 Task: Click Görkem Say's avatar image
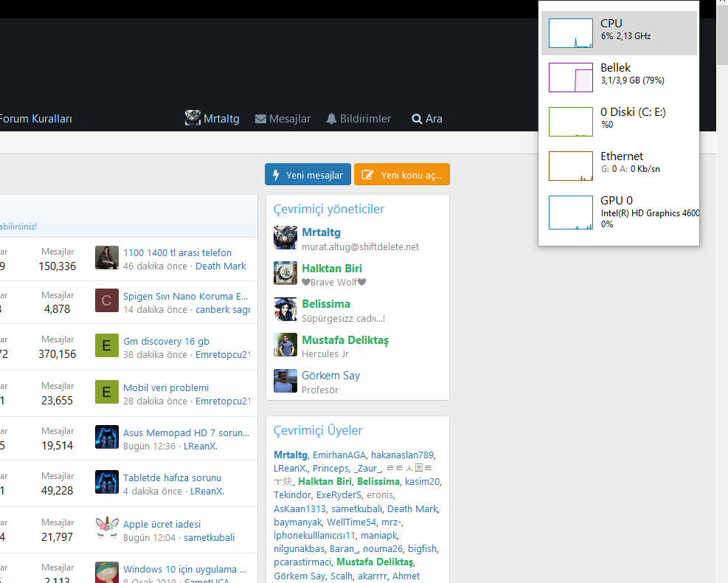coord(285,381)
